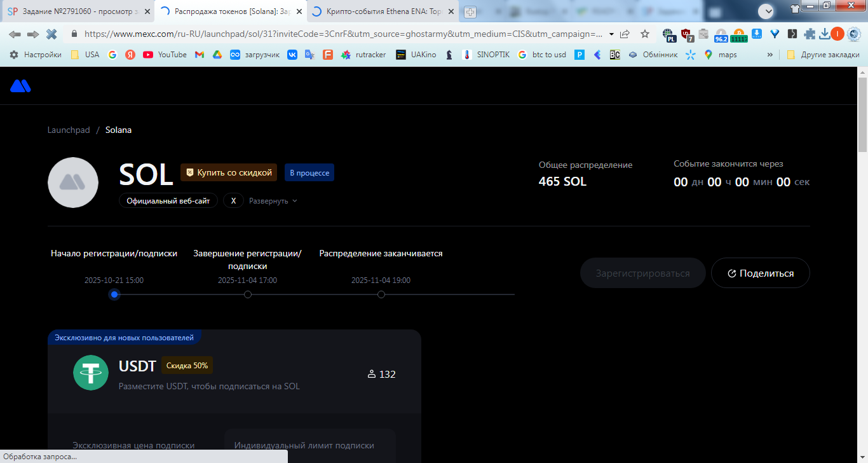Close the Задание №2791060 tab
Screen dimensions: 868x463
pyautogui.click(x=147, y=11)
